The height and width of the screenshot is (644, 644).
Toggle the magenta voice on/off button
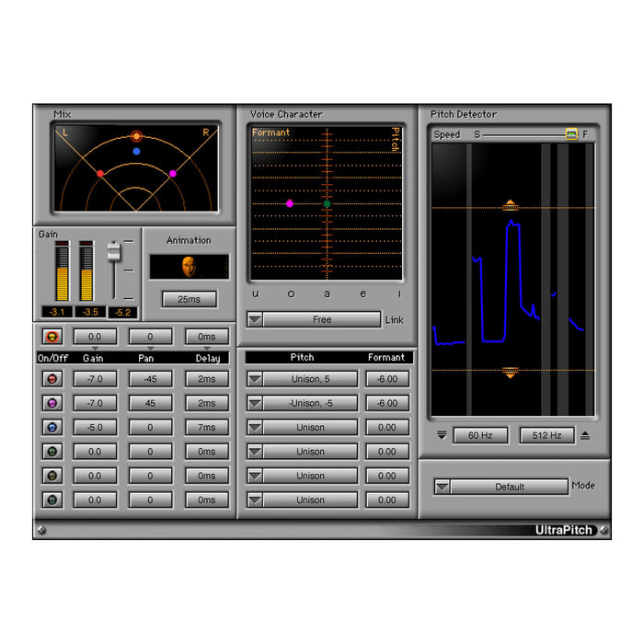[x=52, y=403]
